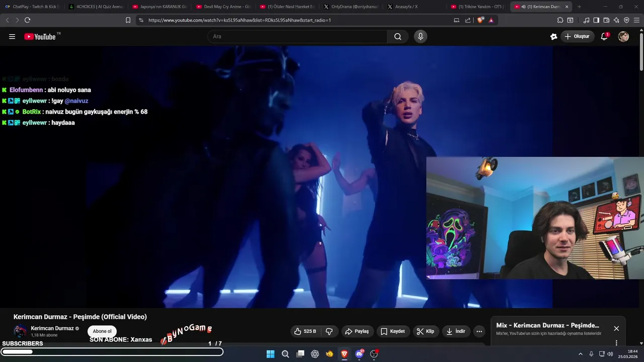Screen dimensions: 644x362
Task: Open the Leo AI sparkle icon
Action: (x=616, y=20)
